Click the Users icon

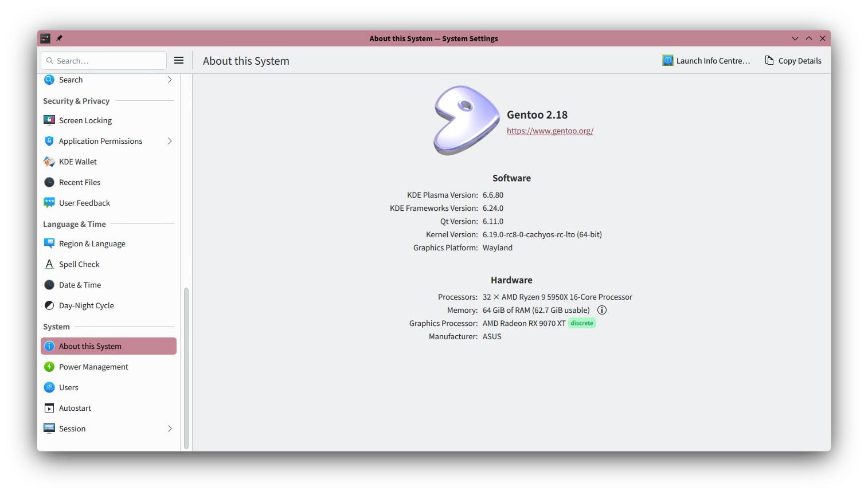click(49, 387)
